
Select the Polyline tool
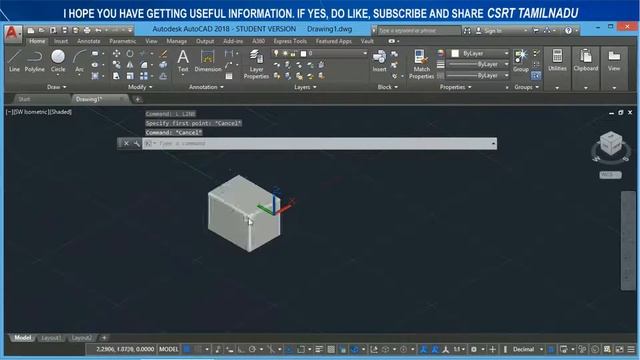coord(35,61)
